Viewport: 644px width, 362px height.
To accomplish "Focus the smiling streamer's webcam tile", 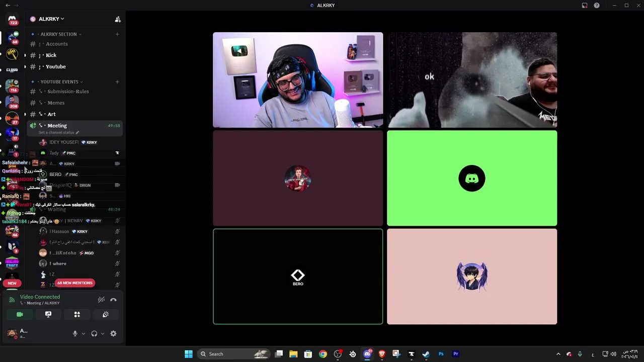I will point(298,80).
